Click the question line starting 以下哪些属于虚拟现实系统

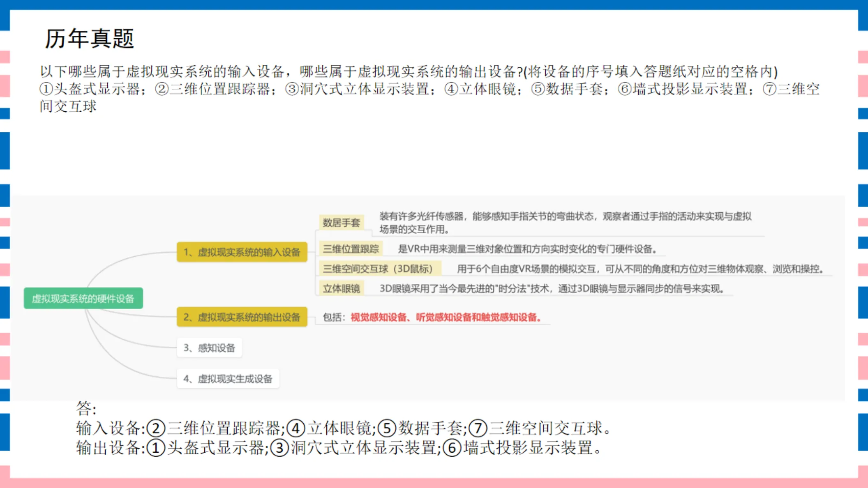[409, 71]
